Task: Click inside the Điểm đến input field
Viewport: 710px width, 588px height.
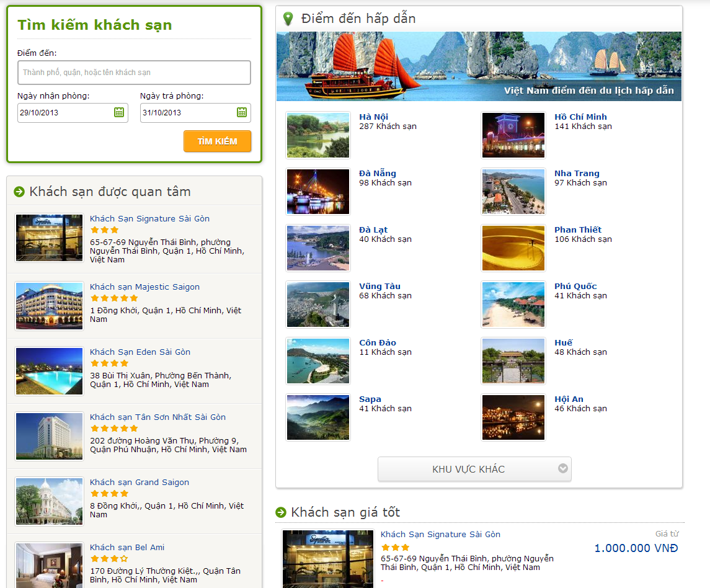Action: [x=134, y=73]
